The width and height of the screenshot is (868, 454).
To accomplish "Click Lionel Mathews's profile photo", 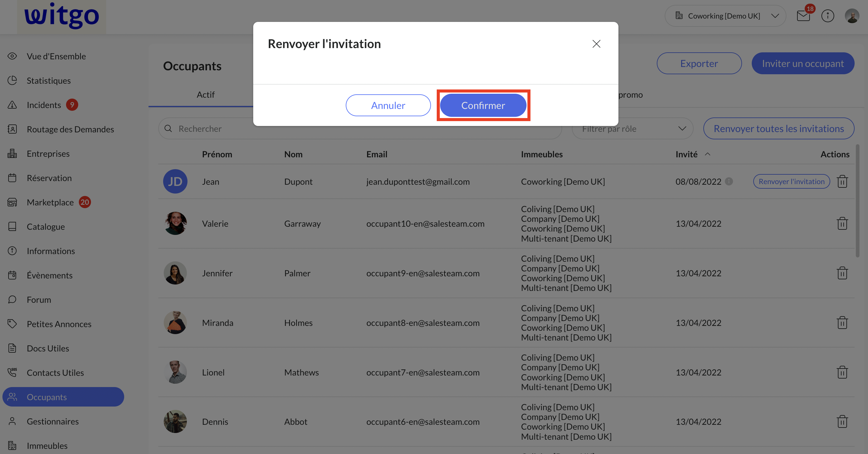I will pos(175,372).
